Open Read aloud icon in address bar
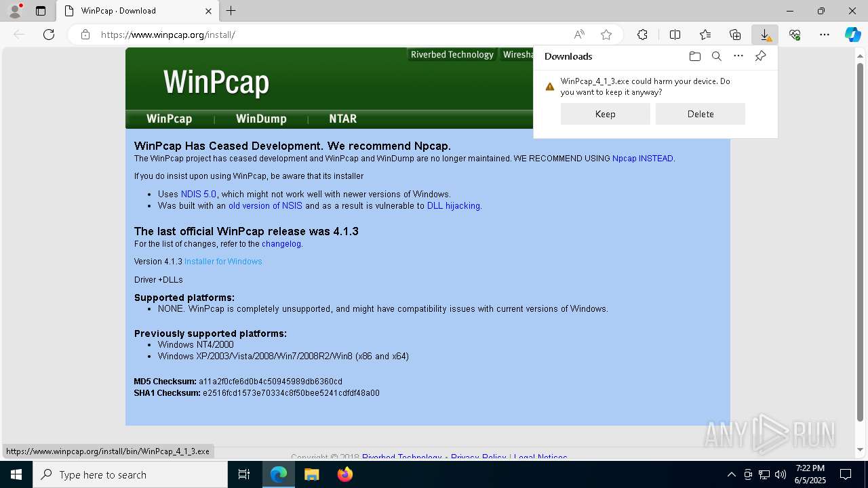Viewport: 868px width, 488px height. point(579,35)
